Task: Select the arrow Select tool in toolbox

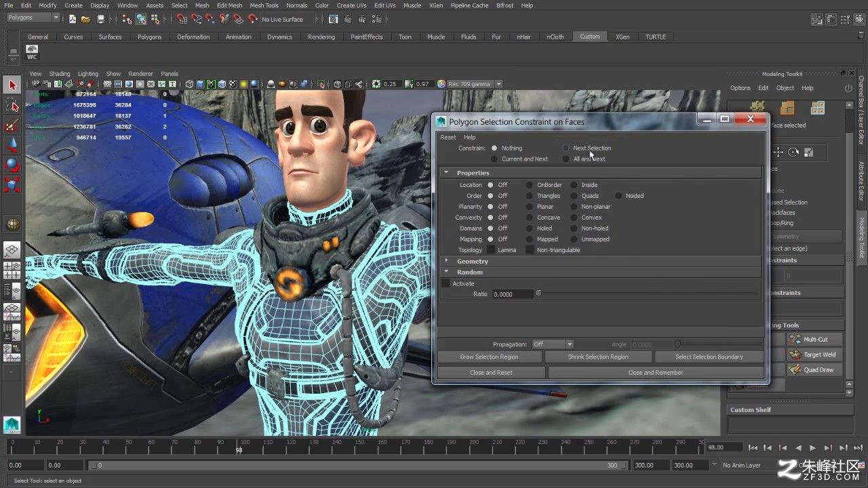Action: tap(12, 85)
